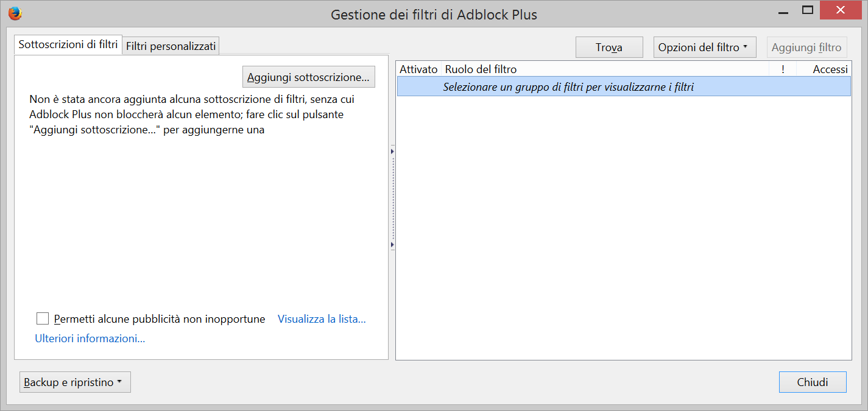Open the Visualizza la lista link

click(322, 318)
